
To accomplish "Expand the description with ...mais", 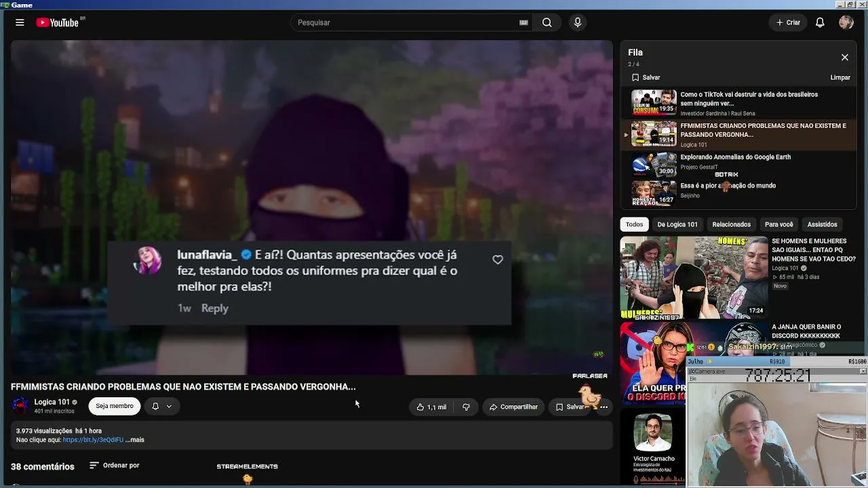I will pyautogui.click(x=135, y=440).
